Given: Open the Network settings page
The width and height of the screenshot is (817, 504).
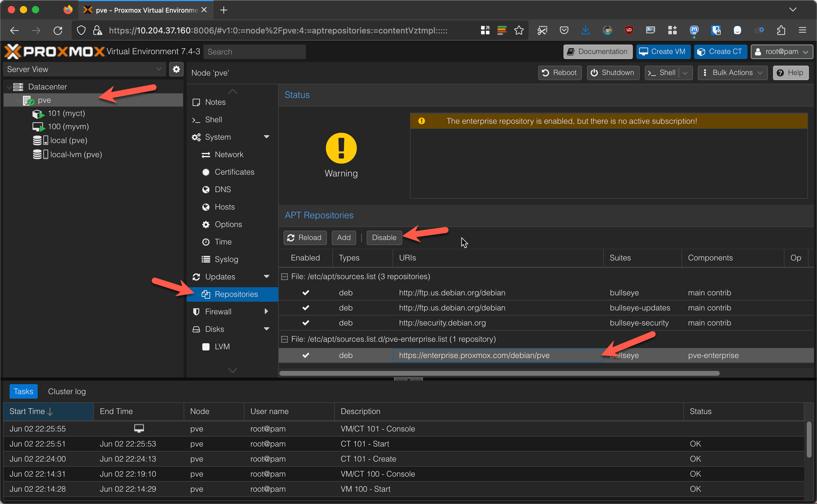Looking at the screenshot, I should (x=229, y=154).
